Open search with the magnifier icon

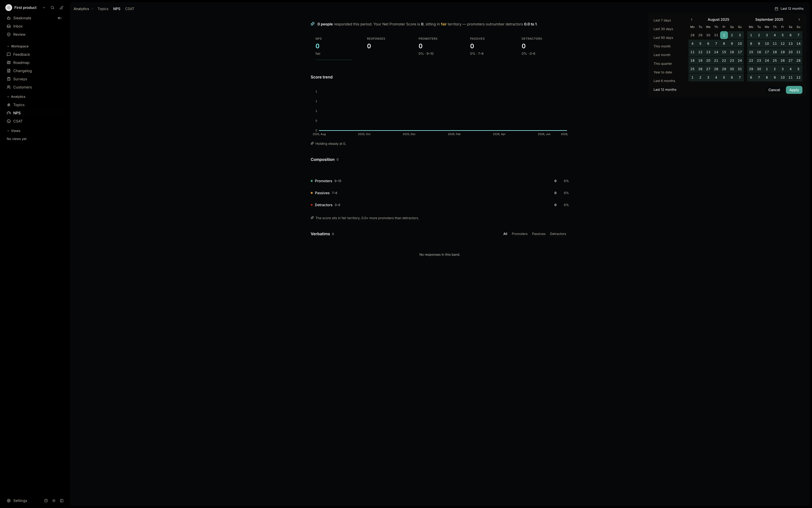(x=52, y=8)
